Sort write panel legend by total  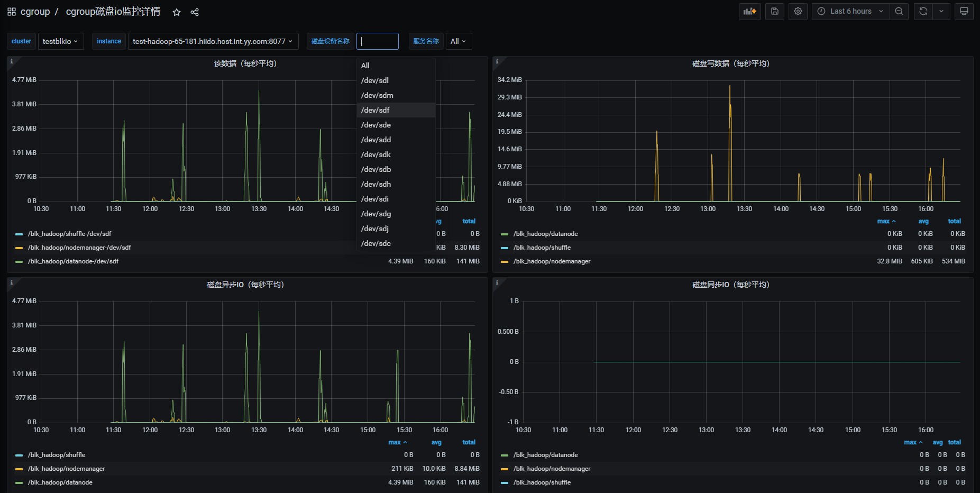(x=954, y=221)
